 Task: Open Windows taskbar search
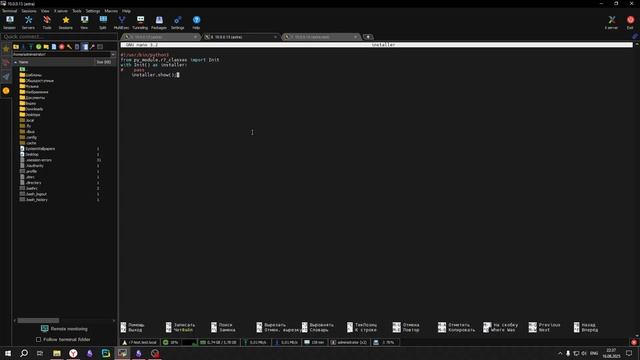pos(24,353)
